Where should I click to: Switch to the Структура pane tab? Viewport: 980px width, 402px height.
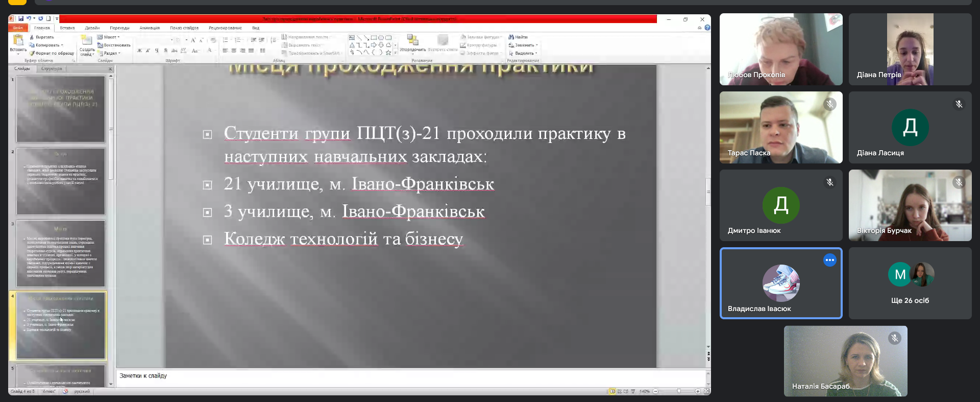coord(52,68)
